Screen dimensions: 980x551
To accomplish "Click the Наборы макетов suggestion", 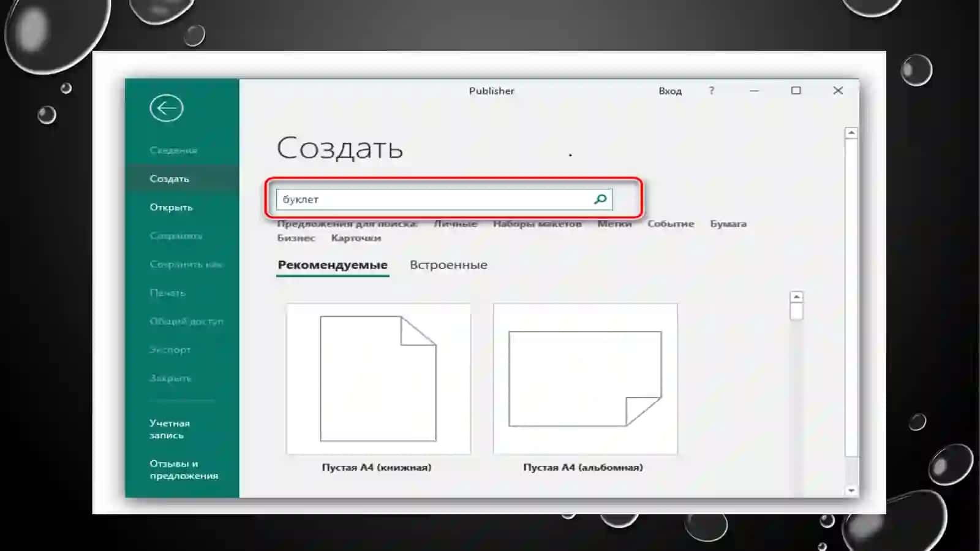I will (537, 224).
